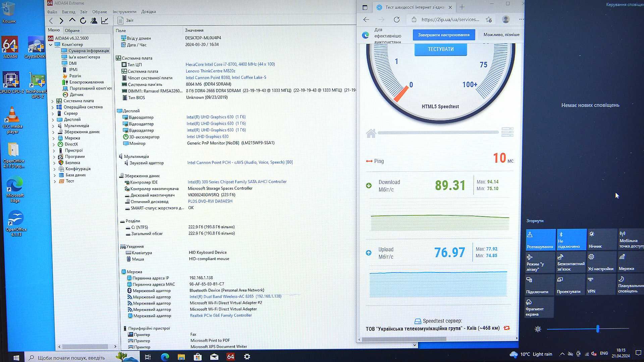Toggle VPN quick action tile
This screenshot has width=644, height=362.
click(x=601, y=285)
